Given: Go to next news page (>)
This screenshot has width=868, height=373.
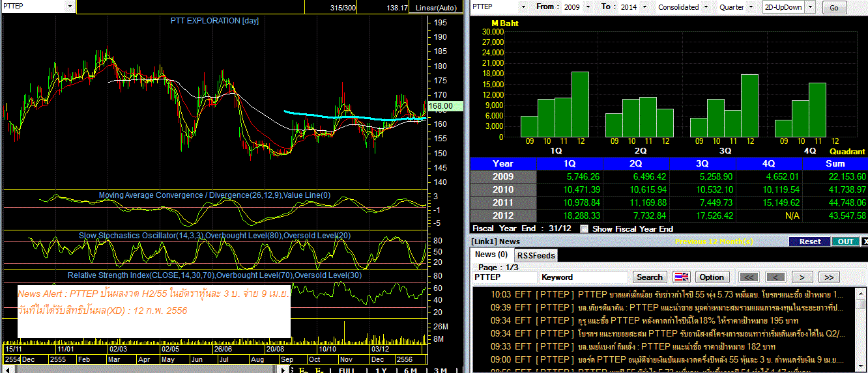Looking at the screenshot, I should (802, 277).
